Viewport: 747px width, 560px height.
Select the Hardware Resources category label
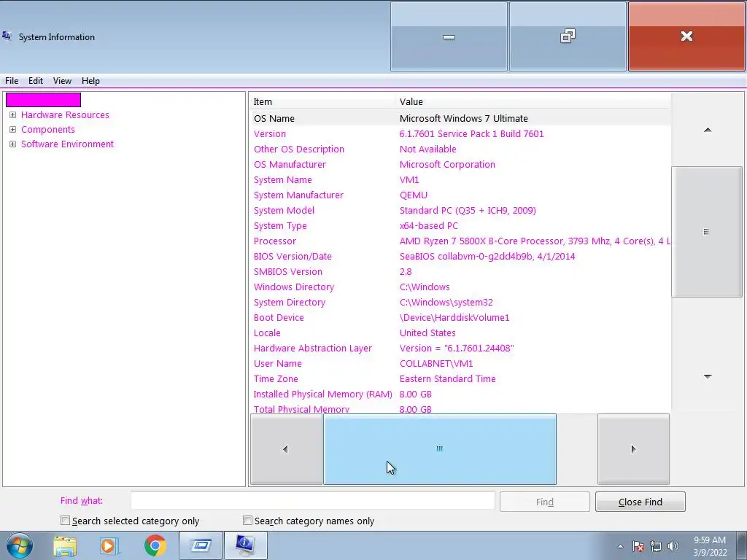point(65,114)
